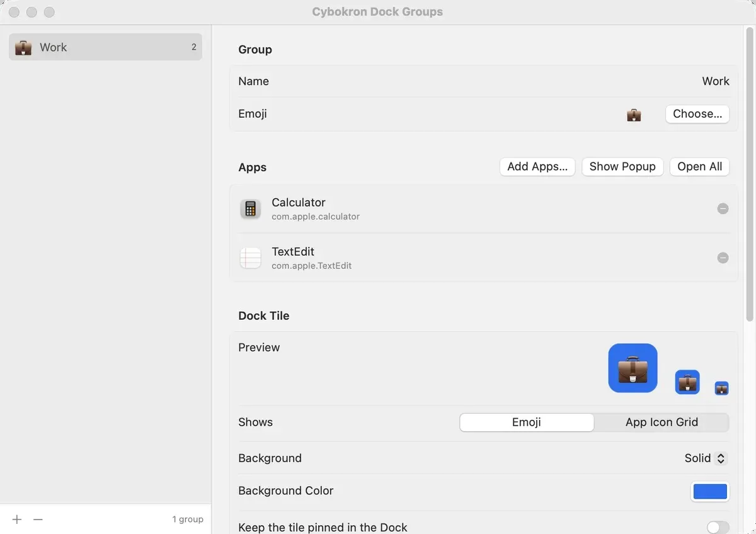Click the largest dock tile preview
Image resolution: width=756 pixels, height=534 pixels.
[633, 368]
